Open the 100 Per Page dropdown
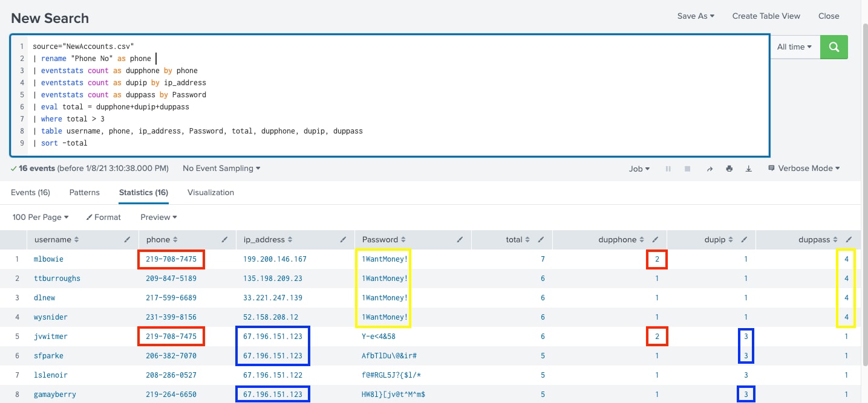The image size is (868, 403). pyautogui.click(x=40, y=218)
